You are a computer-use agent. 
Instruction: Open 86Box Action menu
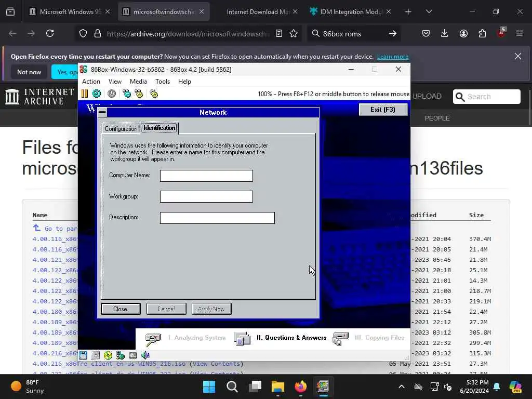[91, 82]
